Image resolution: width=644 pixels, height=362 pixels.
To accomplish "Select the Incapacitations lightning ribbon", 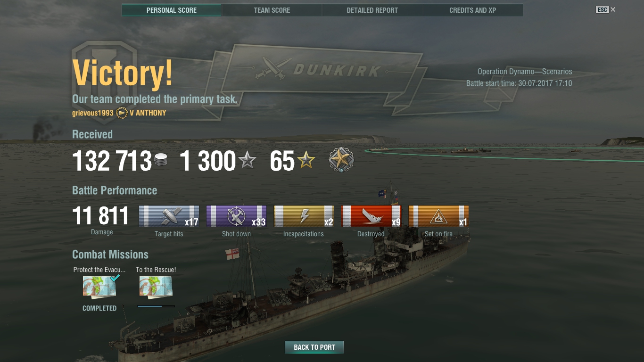I will pos(304,216).
